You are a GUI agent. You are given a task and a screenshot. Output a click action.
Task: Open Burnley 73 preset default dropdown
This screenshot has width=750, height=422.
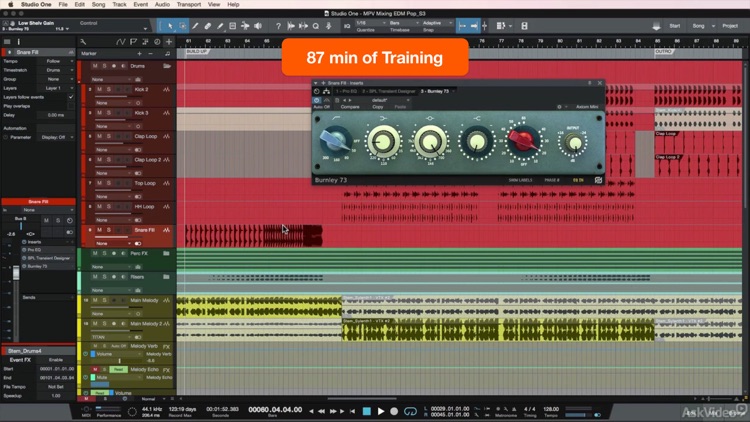point(390,100)
